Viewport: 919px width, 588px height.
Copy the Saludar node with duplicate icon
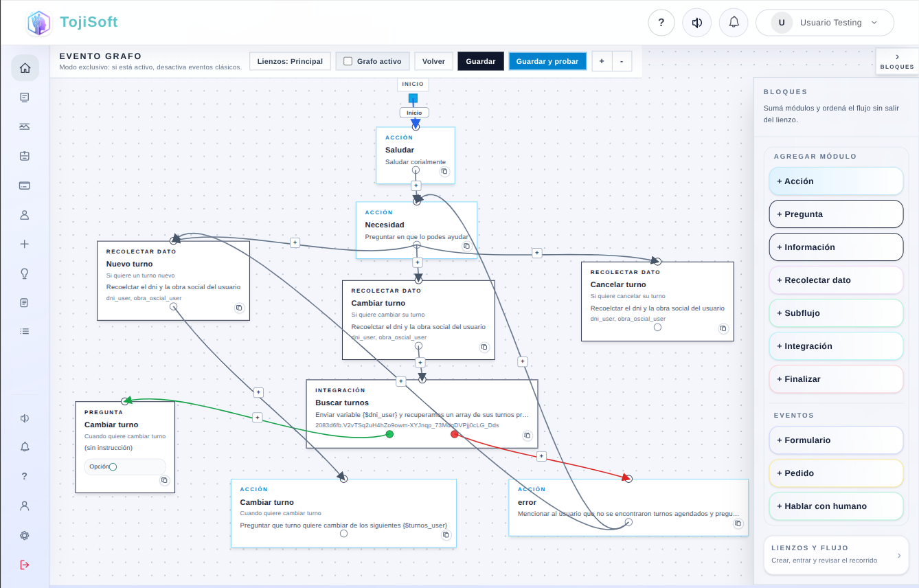(444, 171)
